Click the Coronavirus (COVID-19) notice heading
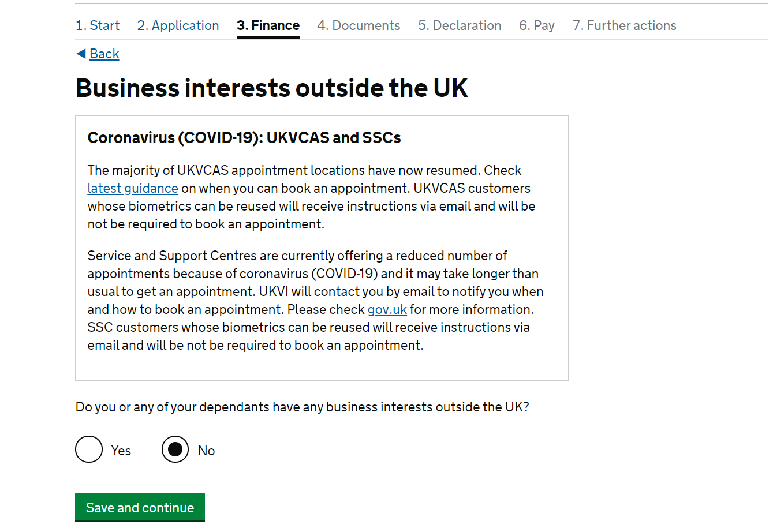 (244, 137)
